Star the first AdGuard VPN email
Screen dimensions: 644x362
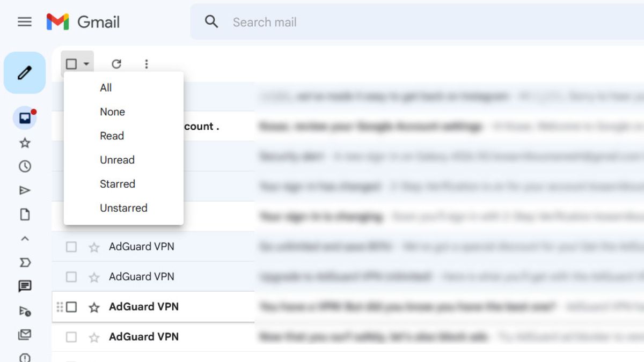tap(94, 247)
